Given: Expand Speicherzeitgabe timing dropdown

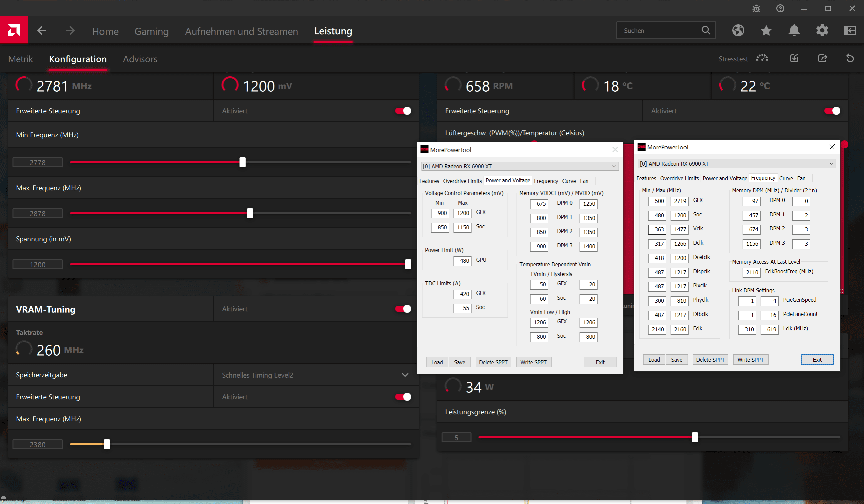Looking at the screenshot, I should click(x=405, y=375).
